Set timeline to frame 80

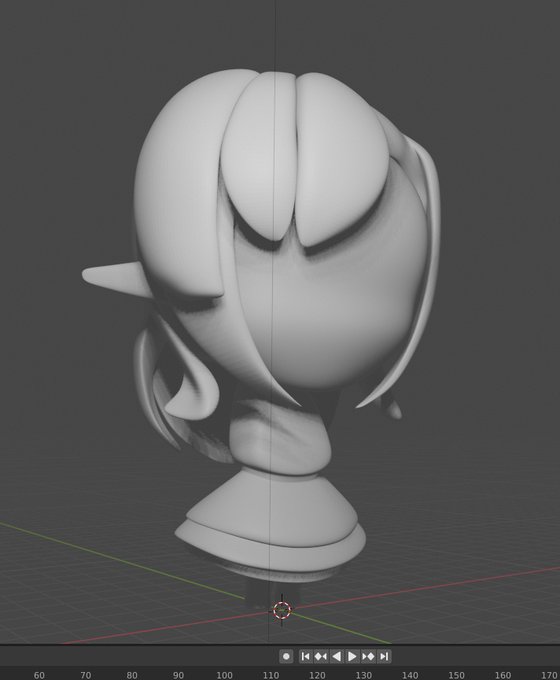point(132,675)
